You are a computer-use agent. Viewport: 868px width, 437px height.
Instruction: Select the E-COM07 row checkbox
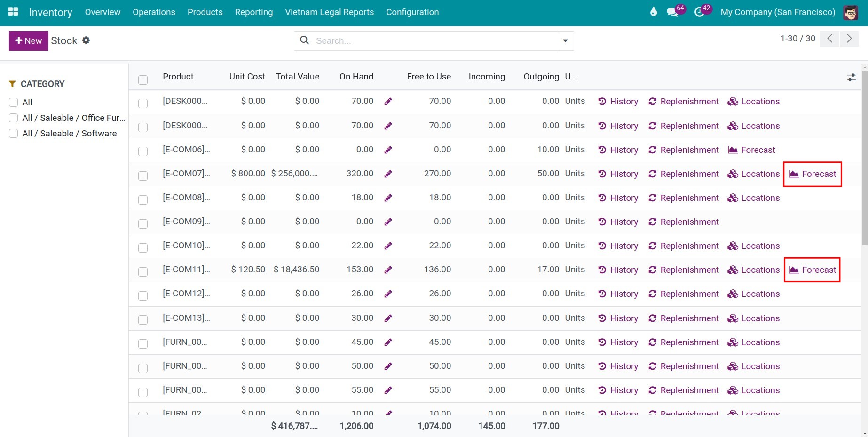pyautogui.click(x=143, y=176)
